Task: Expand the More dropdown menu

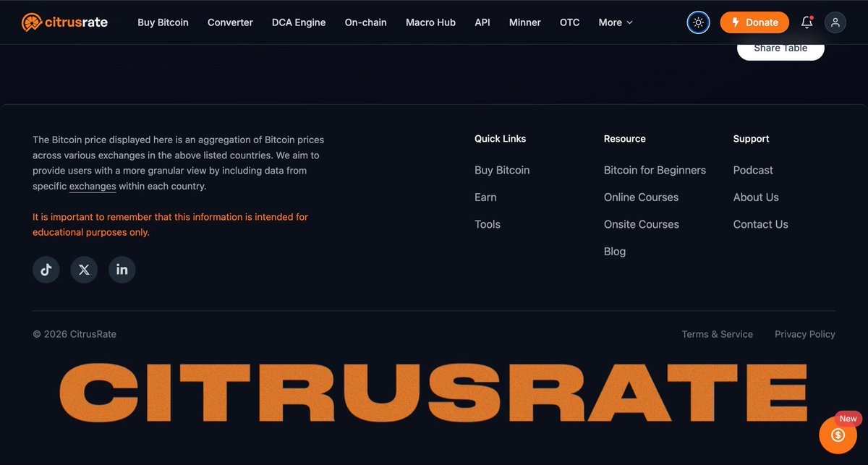Action: coord(616,22)
